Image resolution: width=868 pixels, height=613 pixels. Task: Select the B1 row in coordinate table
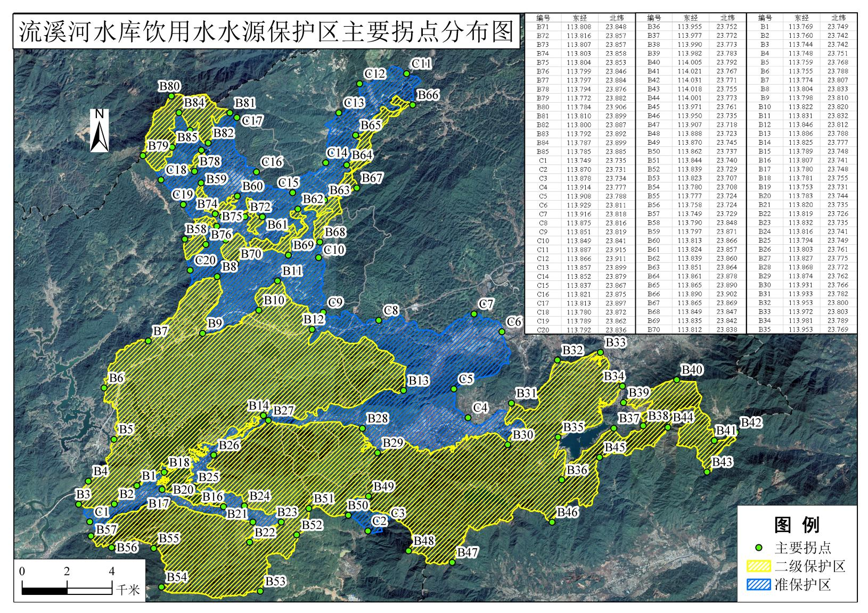(x=801, y=27)
